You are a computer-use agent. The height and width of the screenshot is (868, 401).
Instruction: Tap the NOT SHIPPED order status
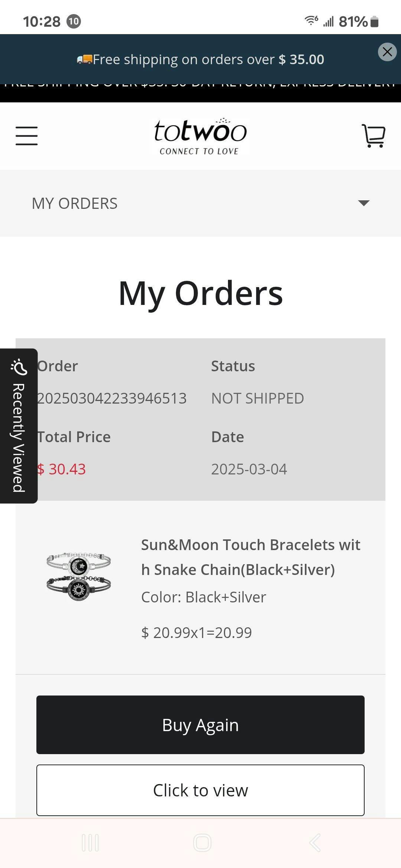[x=257, y=398]
